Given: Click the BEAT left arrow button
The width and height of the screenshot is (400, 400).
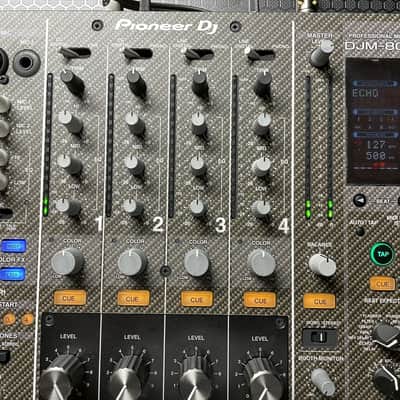Looking at the screenshot, I should click(359, 200).
